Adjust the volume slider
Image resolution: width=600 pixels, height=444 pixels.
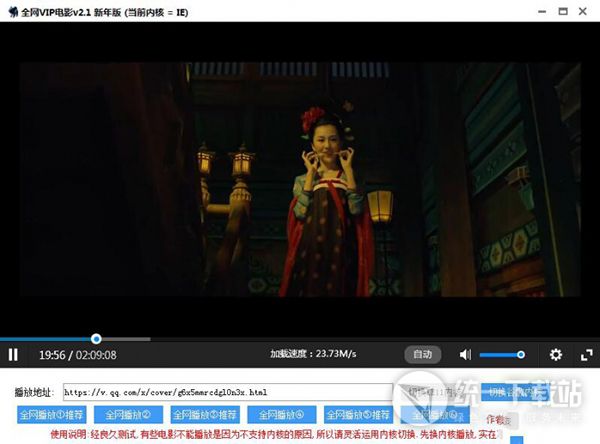502,354
